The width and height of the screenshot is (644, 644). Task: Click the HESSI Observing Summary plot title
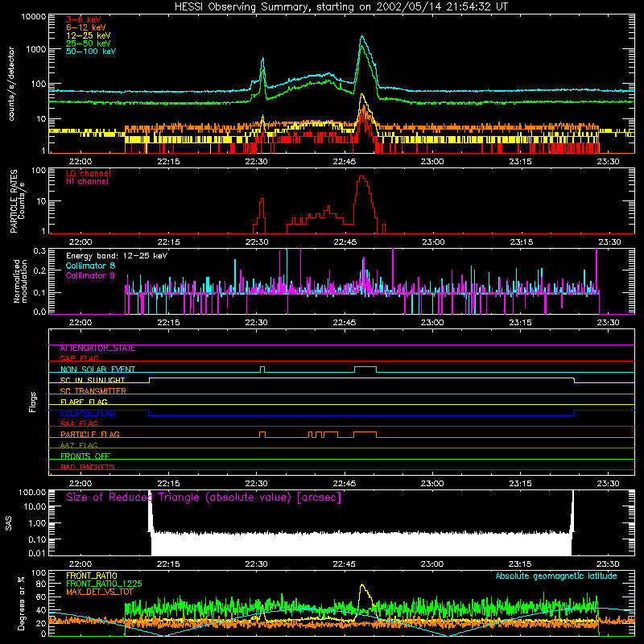pyautogui.click(x=341, y=7)
